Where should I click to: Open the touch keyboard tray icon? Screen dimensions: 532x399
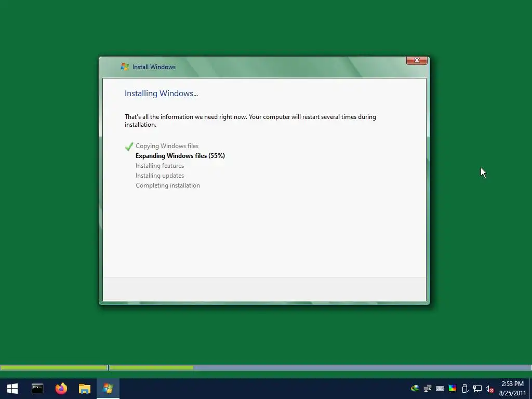(x=440, y=389)
